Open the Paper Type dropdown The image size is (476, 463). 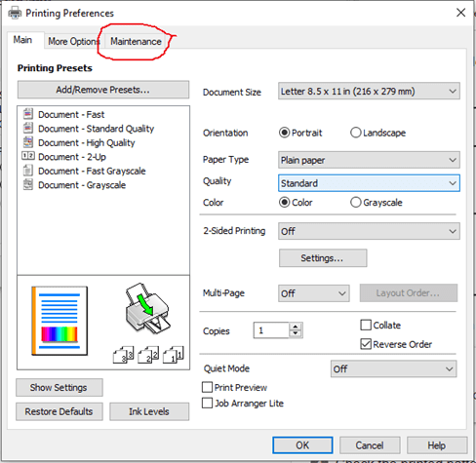tap(369, 160)
